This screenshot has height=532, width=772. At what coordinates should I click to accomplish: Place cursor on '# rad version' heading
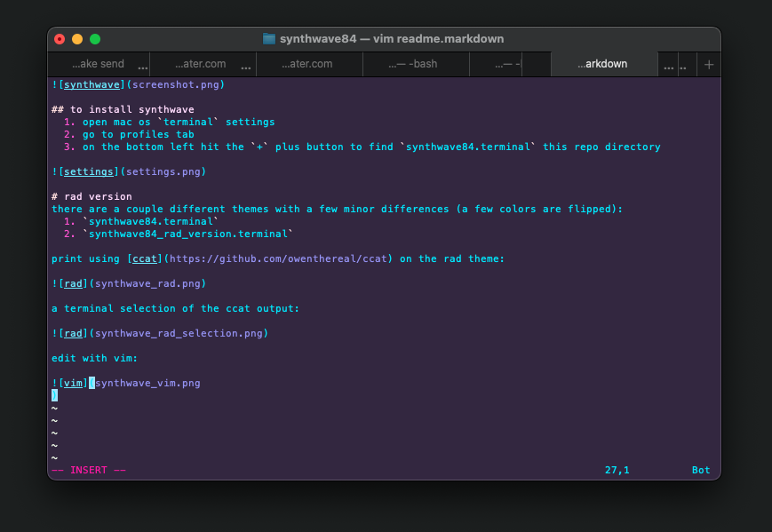[92, 196]
